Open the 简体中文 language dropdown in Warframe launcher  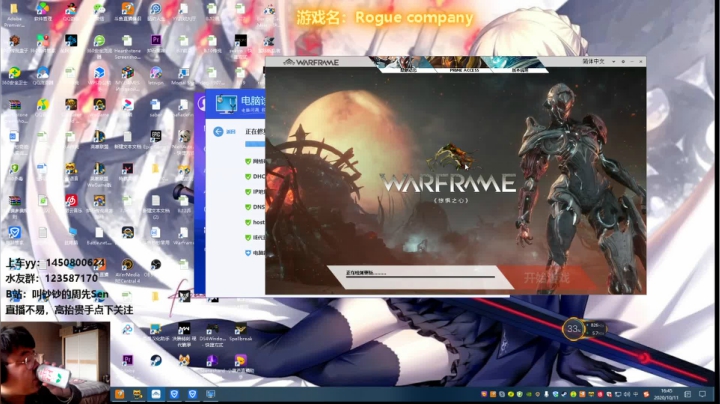pos(599,62)
